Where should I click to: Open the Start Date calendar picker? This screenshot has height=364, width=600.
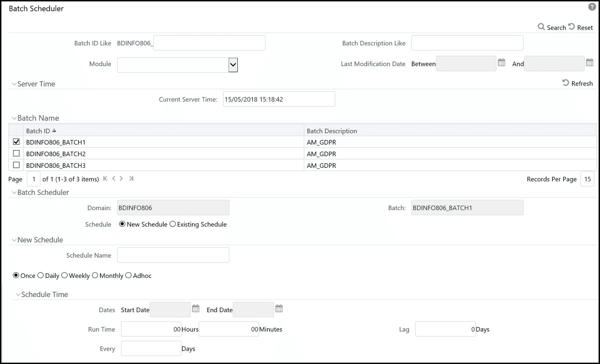click(x=196, y=308)
